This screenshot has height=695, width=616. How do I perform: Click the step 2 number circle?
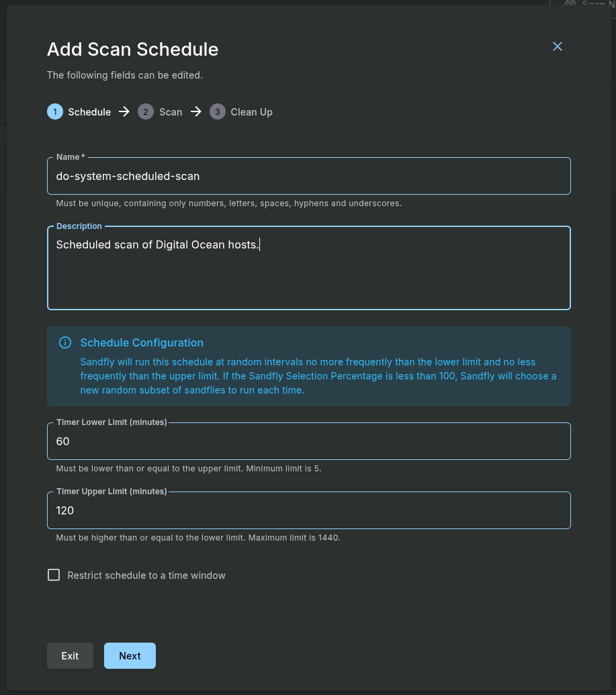pos(146,111)
